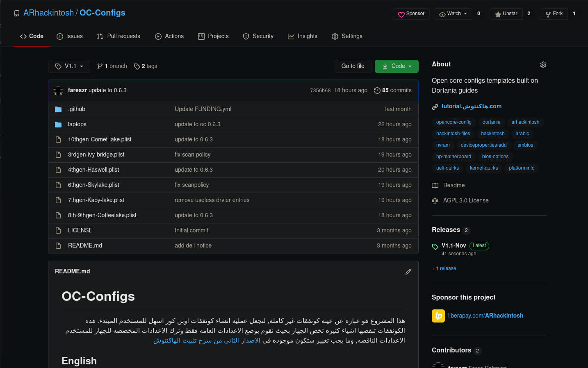
Task: Click the tags icon beside 2 tags
Action: pyautogui.click(x=137, y=66)
